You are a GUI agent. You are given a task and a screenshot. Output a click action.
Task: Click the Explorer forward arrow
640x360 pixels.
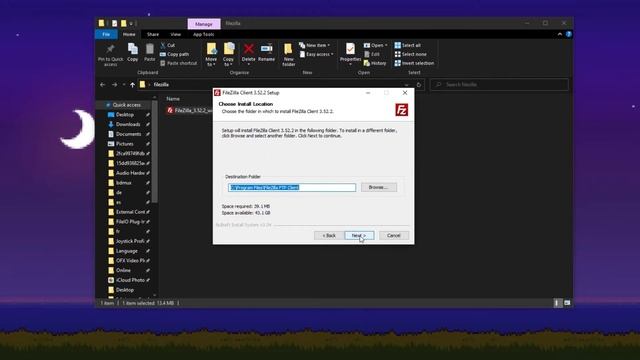(x=115, y=84)
